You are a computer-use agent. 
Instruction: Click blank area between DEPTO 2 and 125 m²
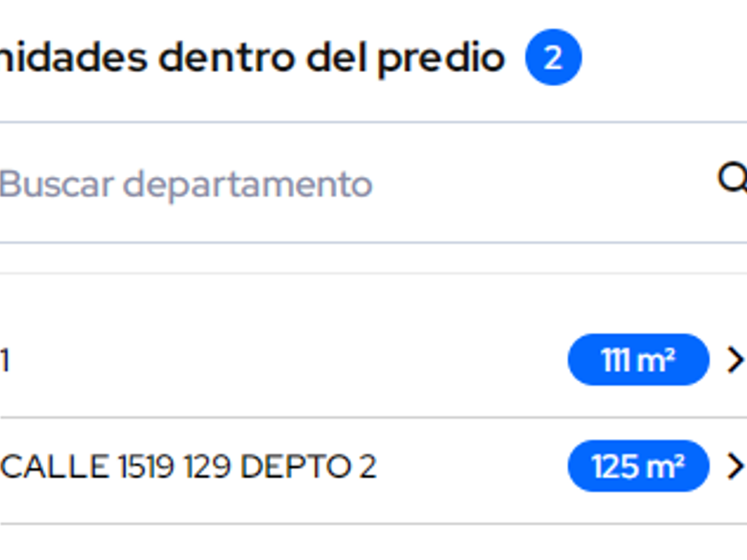tap(471, 467)
